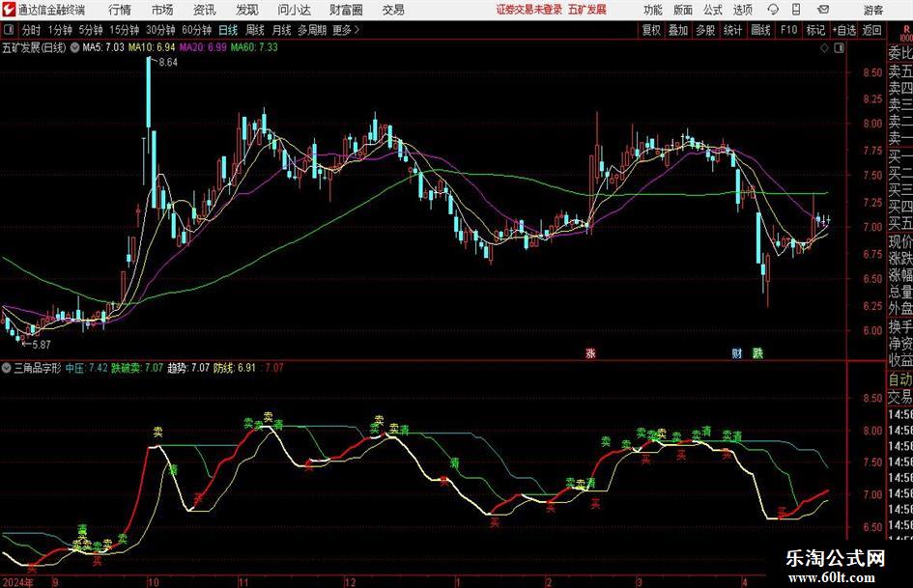Click the 游客 user button
Image resolution: width=913 pixels, height=588 pixels.
pyautogui.click(x=873, y=10)
